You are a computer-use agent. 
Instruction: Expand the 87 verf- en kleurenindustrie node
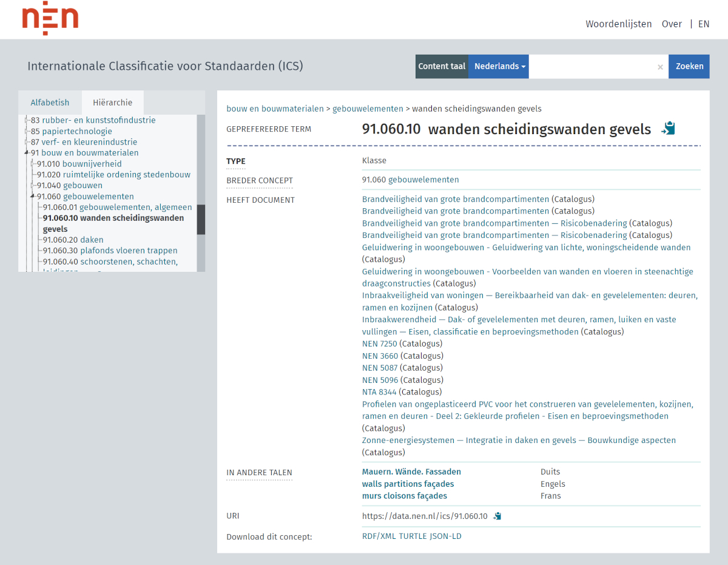pyautogui.click(x=27, y=143)
